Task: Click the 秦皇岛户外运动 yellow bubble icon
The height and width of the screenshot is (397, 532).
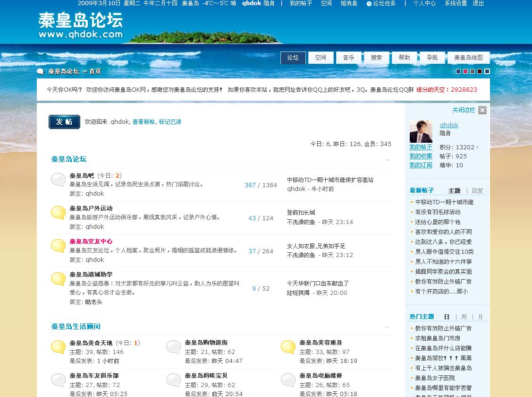Action: coord(58,213)
